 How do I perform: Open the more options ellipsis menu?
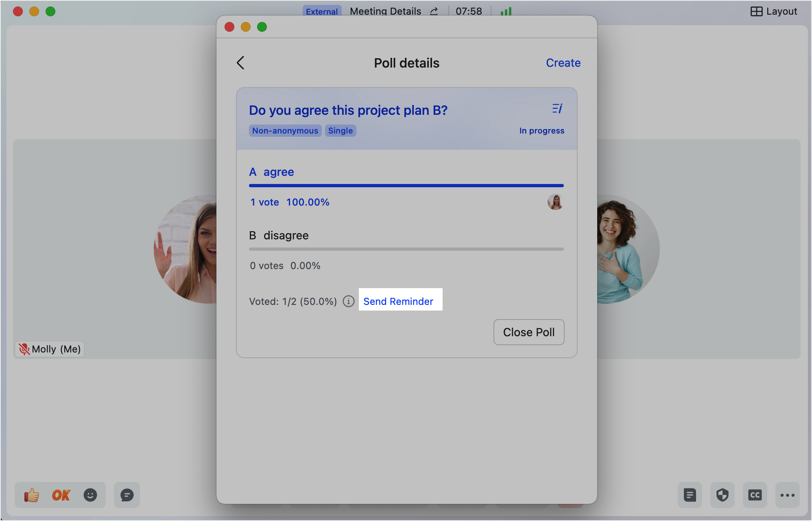788,495
